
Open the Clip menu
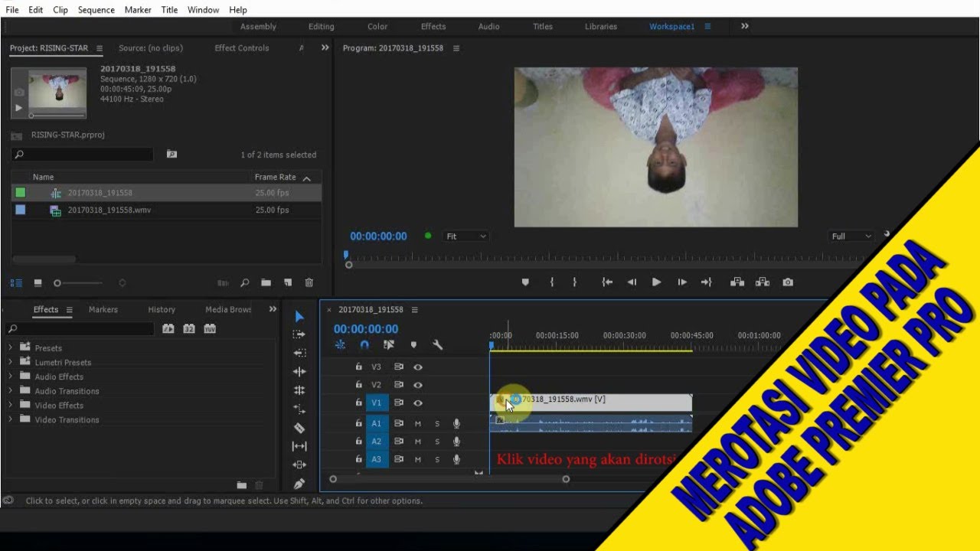(60, 10)
